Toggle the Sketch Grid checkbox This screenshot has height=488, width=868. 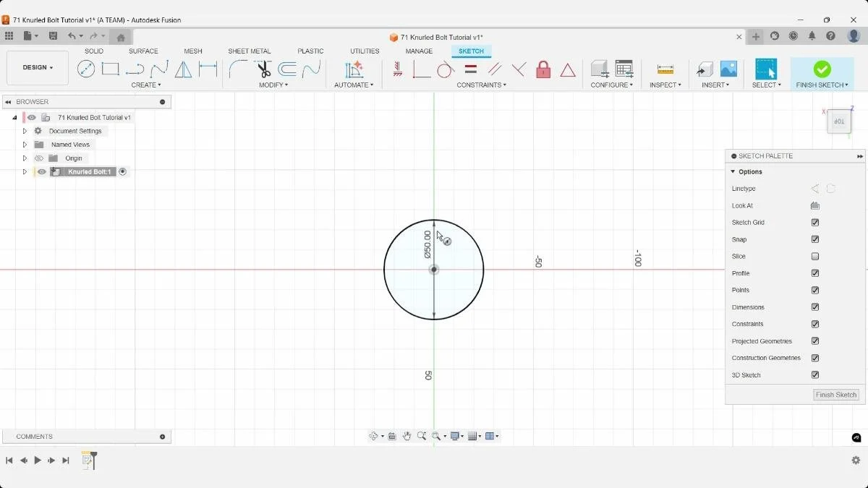(815, 223)
